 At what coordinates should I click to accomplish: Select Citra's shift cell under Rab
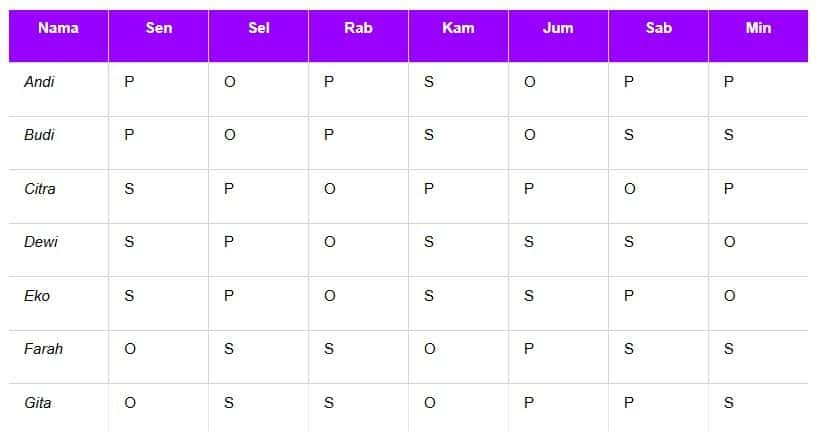329,189
